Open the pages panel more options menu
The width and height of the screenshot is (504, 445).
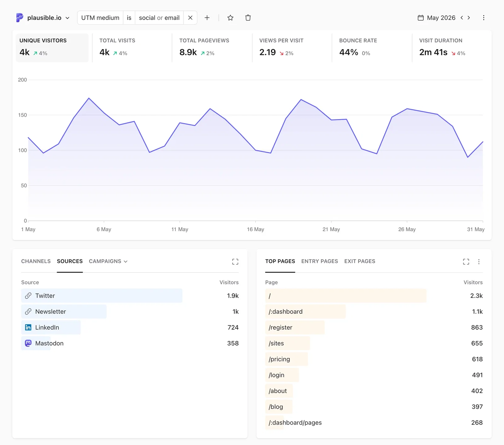pyautogui.click(x=479, y=262)
